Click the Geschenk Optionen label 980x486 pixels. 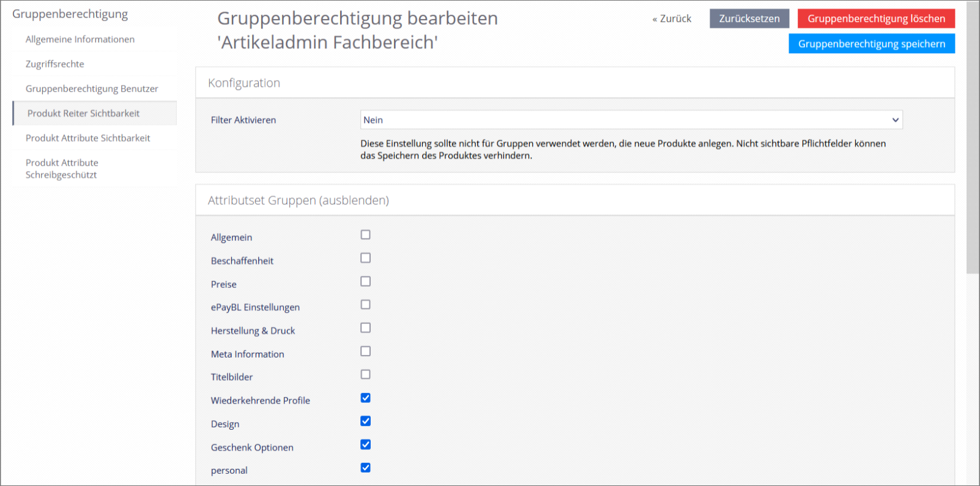pos(252,447)
